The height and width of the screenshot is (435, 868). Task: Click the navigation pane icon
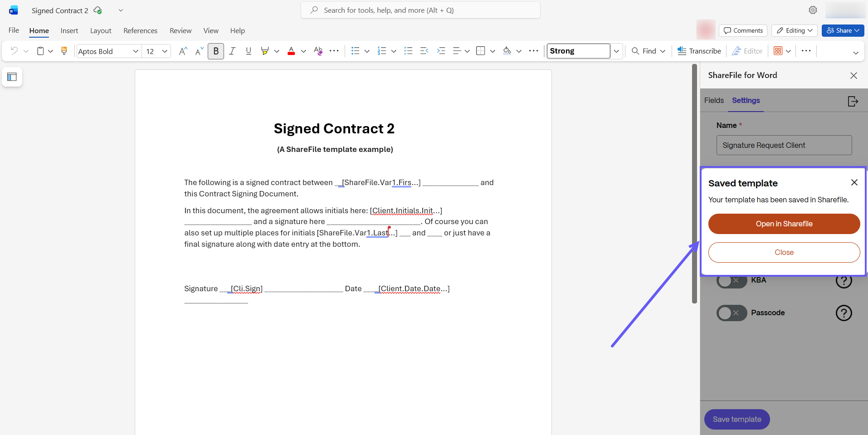click(12, 77)
